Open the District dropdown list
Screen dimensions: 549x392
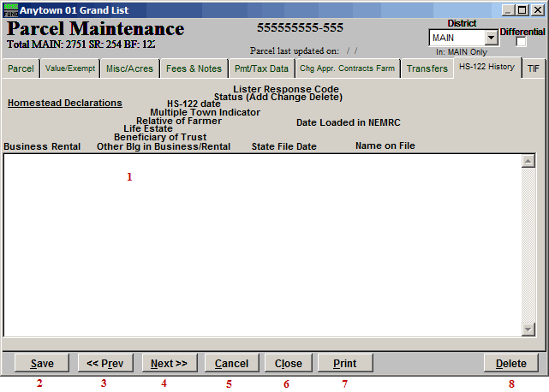[x=491, y=39]
